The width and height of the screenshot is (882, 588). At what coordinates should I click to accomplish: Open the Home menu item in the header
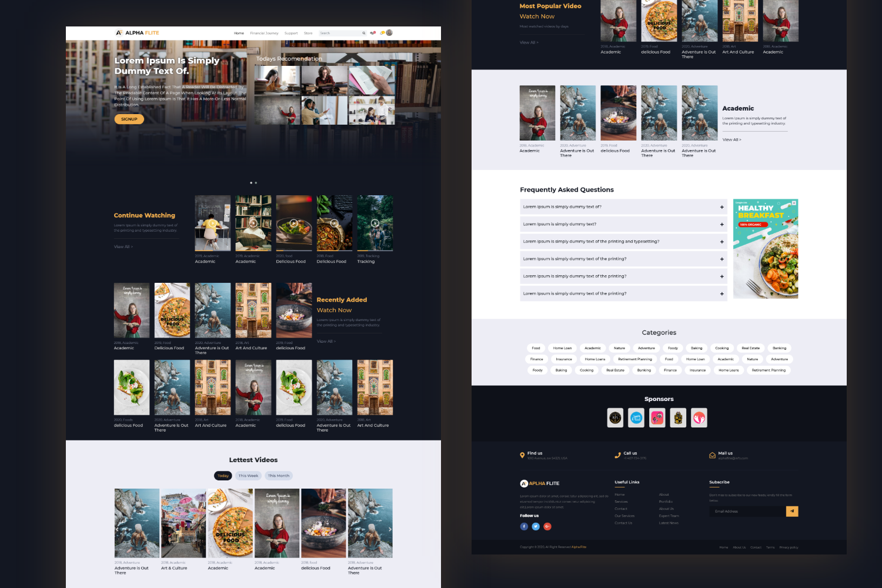[x=239, y=34]
